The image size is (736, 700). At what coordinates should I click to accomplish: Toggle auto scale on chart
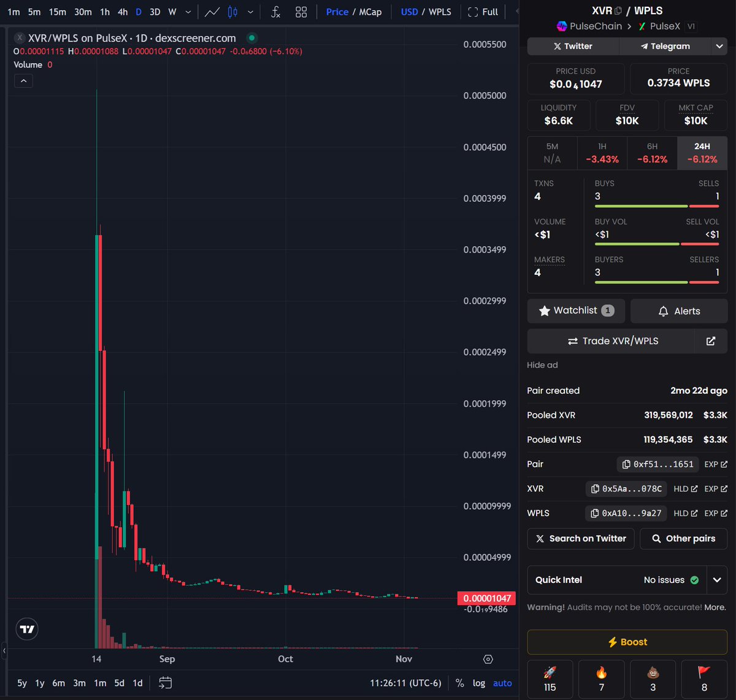[x=502, y=683]
